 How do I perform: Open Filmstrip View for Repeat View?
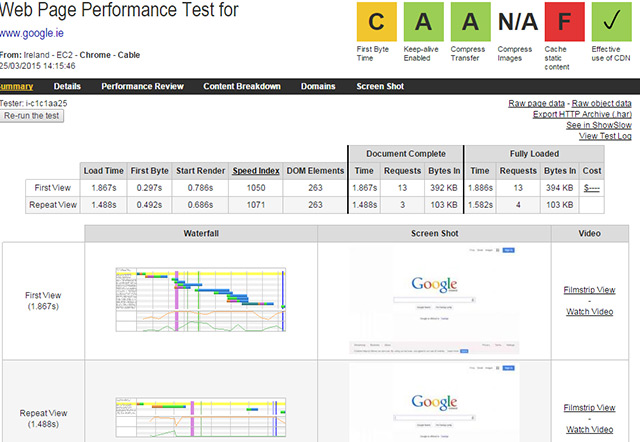(589, 408)
